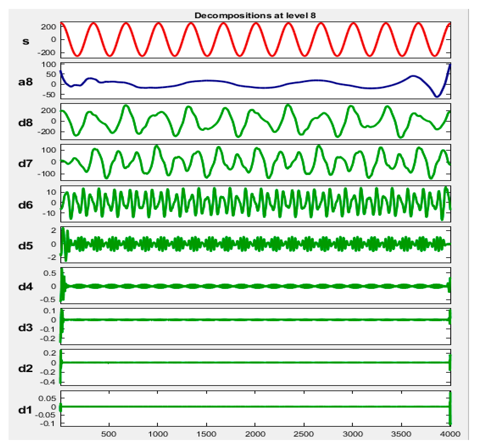Click the d2 detail coefficient plot
The height and width of the screenshot is (448, 477).
256,367
